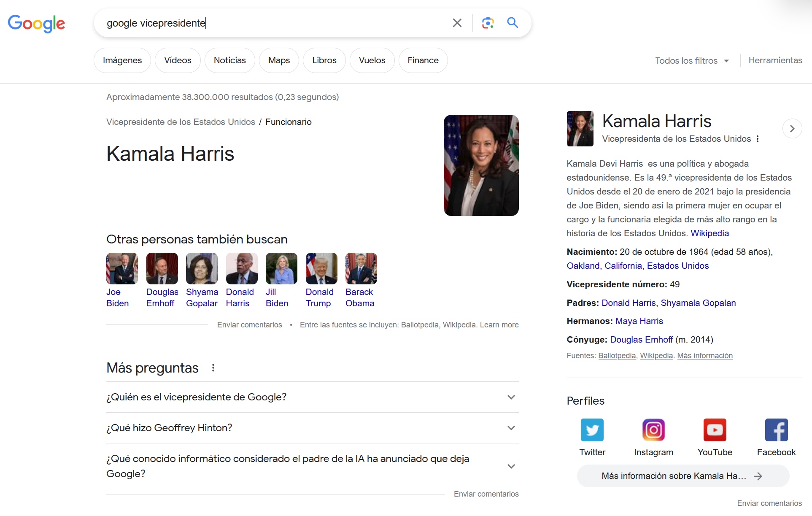
Task: Open Joe Biden thumbnail
Action: point(122,268)
